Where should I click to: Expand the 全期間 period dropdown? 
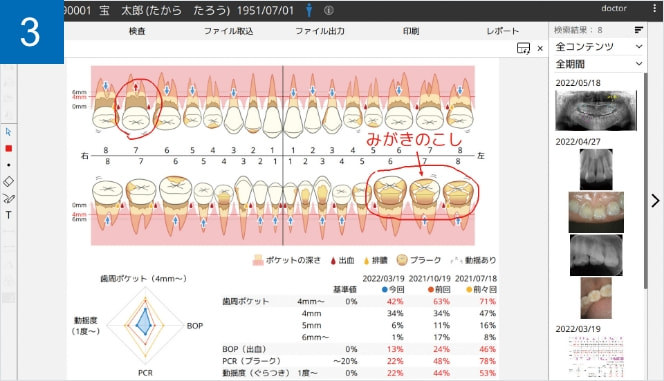(598, 64)
